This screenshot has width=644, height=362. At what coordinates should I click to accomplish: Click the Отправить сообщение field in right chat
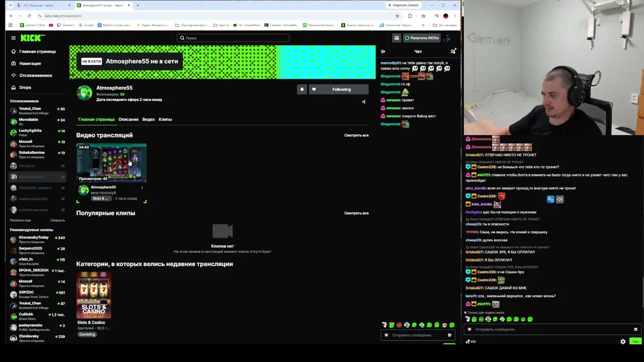(552, 329)
